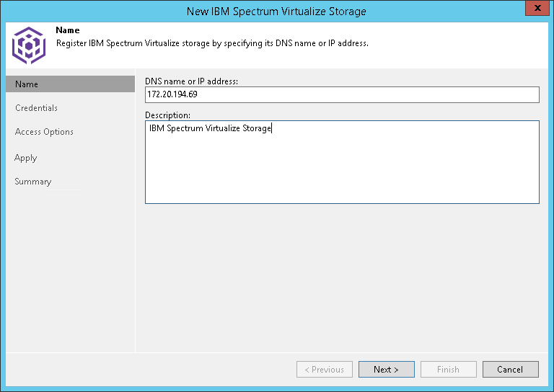This screenshot has width=554, height=392.
Task: Jump to the Summary step
Action: click(33, 182)
